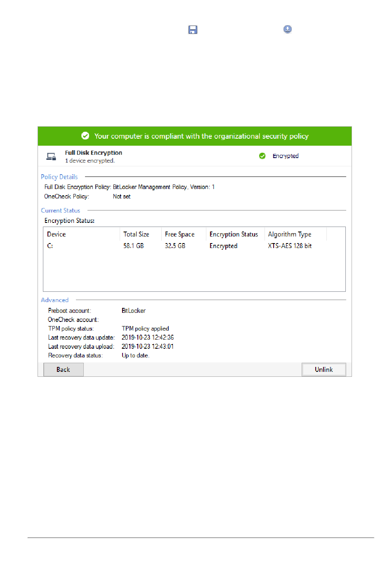Screen dimensions: 392x565
Task: Click the 1 device encrypted subtitle
Action: click(x=90, y=161)
